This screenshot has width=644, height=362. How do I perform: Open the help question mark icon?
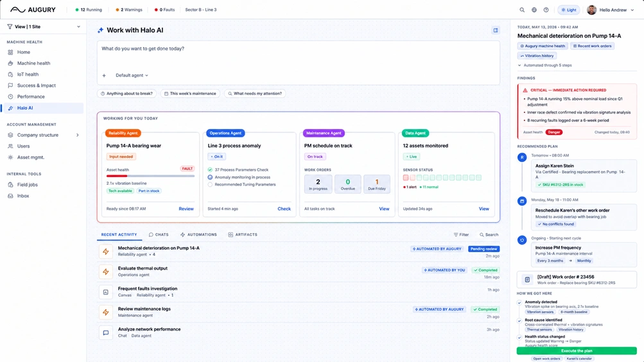coord(546,10)
